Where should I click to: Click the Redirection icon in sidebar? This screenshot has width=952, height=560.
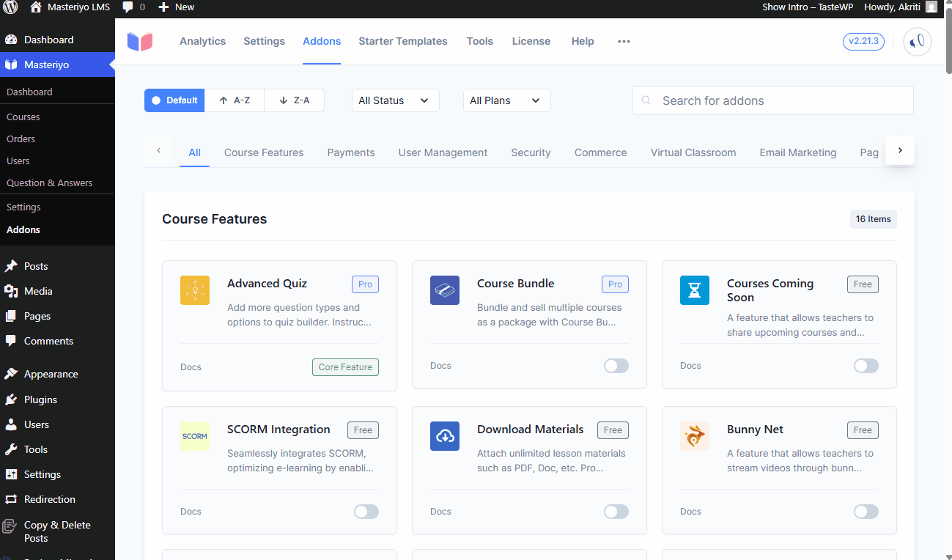pyautogui.click(x=11, y=499)
